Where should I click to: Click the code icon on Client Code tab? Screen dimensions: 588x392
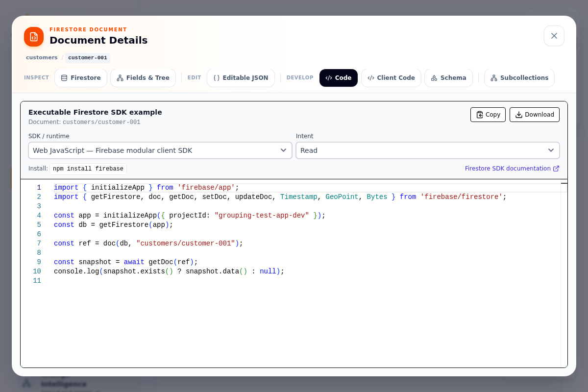(x=371, y=78)
